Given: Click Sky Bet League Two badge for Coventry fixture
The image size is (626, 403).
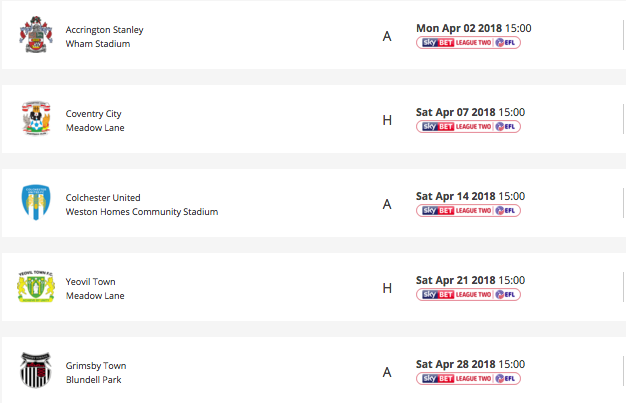Looking at the screenshot, I should [x=468, y=127].
